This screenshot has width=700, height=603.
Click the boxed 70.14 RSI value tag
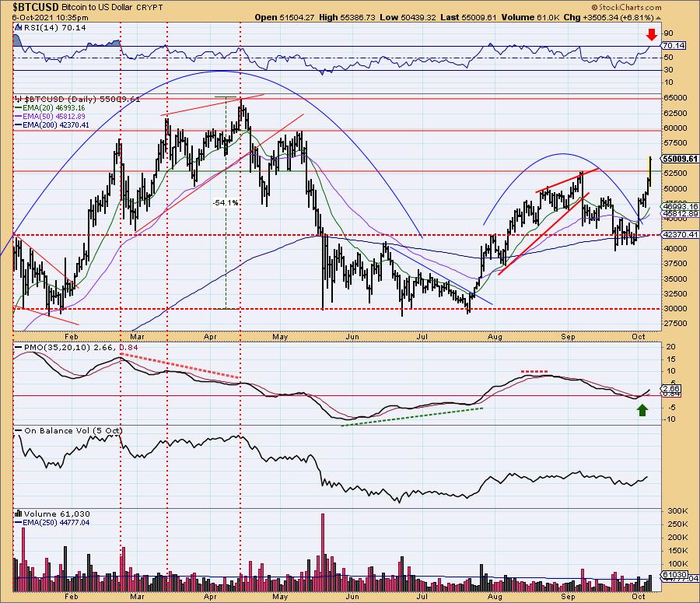(674, 46)
